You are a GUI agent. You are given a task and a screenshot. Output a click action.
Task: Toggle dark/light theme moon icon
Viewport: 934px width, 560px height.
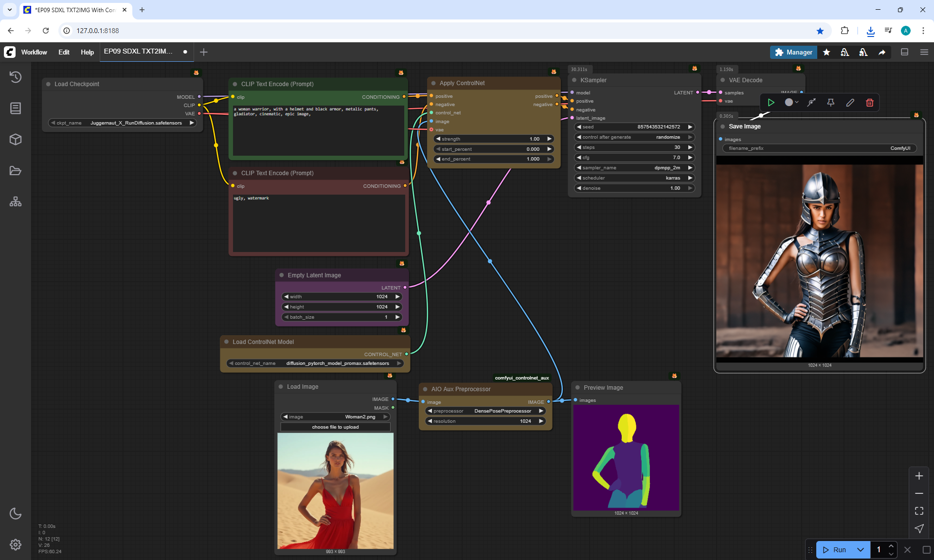pos(16,513)
